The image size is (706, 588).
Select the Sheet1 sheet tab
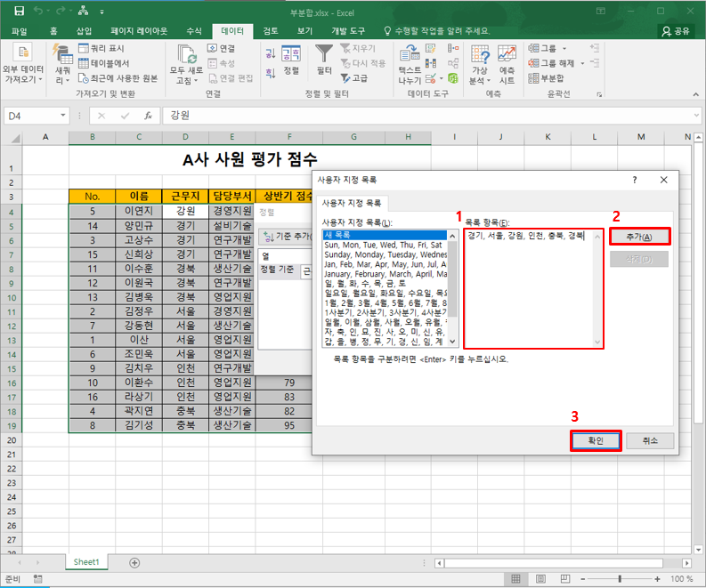pyautogui.click(x=86, y=562)
